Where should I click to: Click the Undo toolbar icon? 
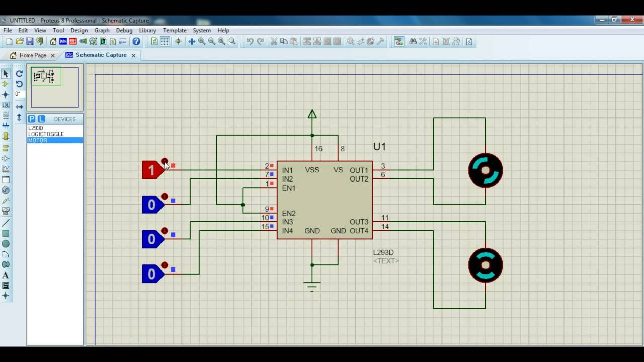[x=250, y=42]
